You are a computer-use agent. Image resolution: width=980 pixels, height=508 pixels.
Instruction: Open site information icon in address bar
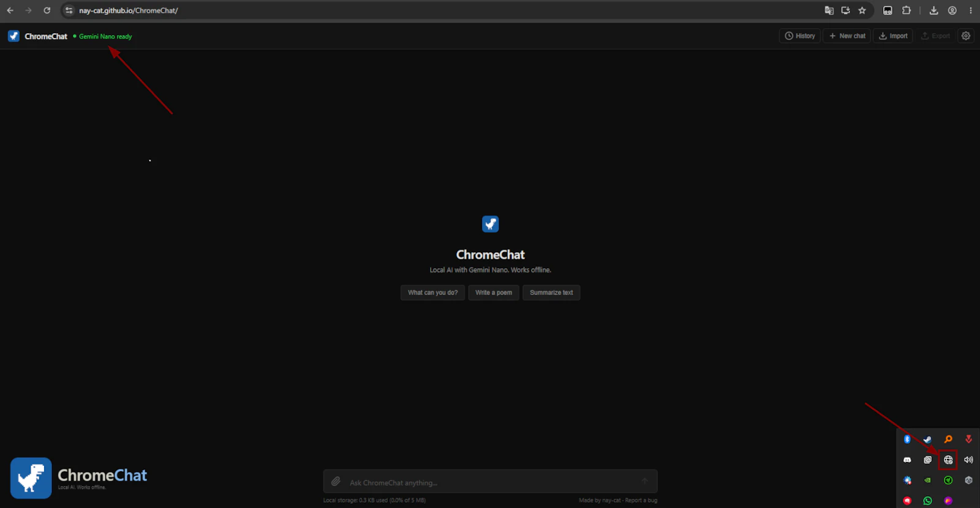point(69,10)
